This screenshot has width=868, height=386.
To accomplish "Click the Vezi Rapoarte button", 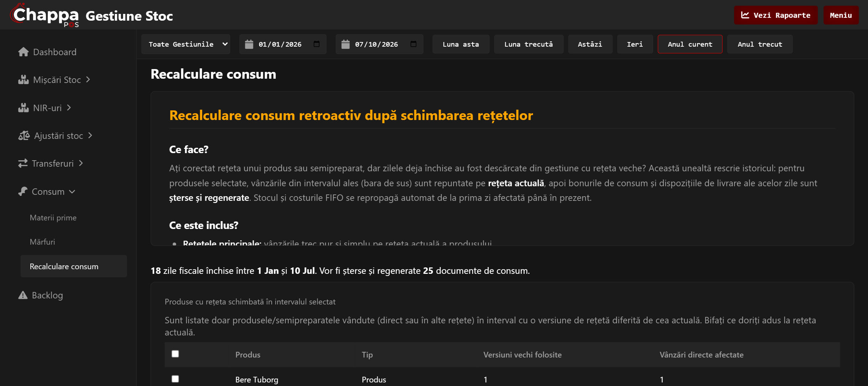I will point(776,15).
